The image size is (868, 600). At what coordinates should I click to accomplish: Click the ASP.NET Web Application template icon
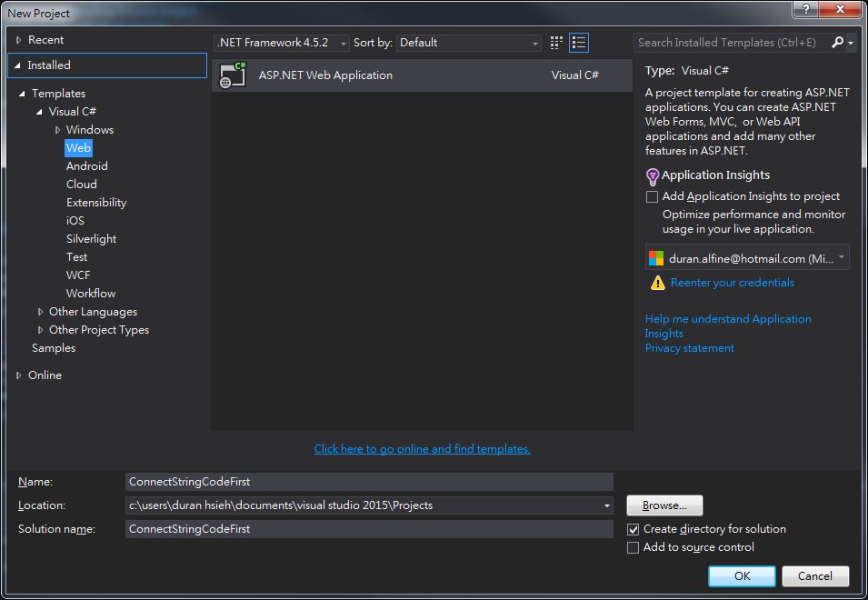(233, 75)
